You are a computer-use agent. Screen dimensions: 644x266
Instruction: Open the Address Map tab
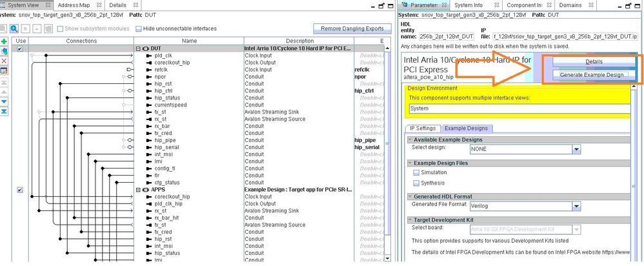click(x=72, y=5)
